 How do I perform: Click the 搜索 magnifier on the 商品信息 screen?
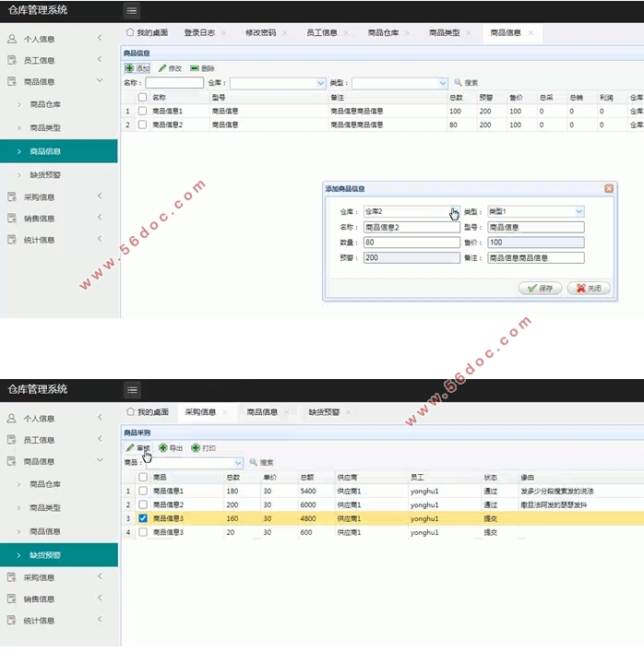[x=458, y=82]
